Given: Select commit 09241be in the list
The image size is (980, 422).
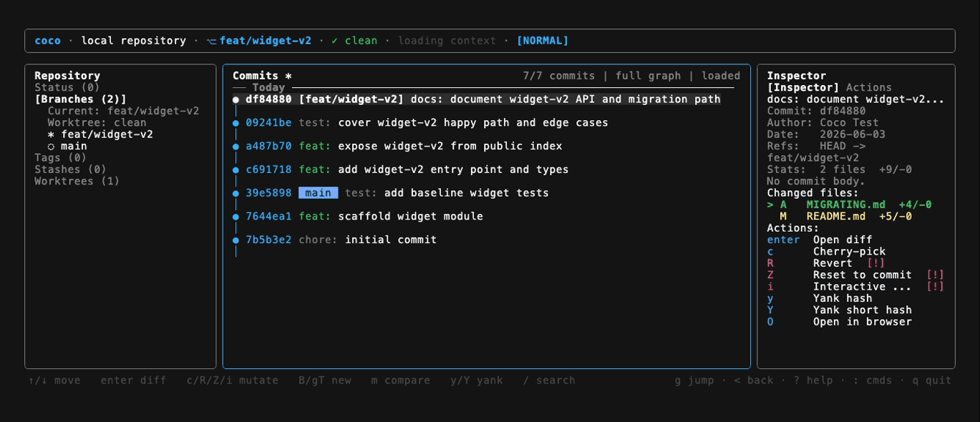Looking at the screenshot, I should click(420, 123).
